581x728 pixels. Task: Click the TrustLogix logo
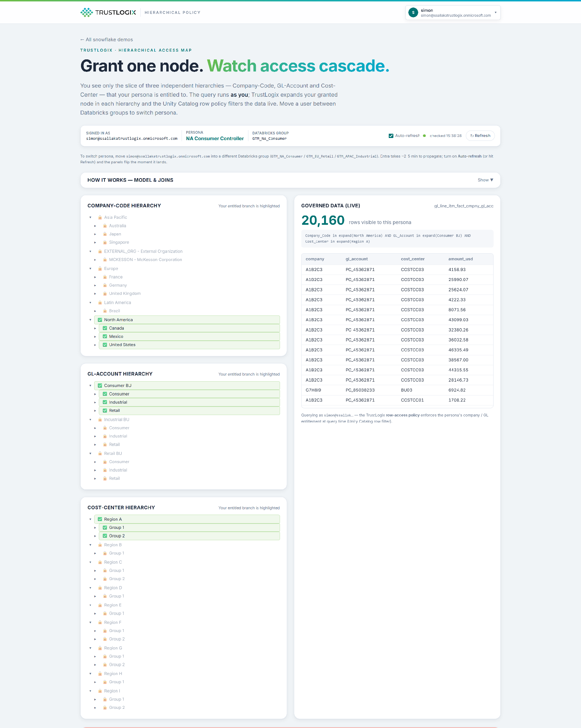click(x=108, y=12)
